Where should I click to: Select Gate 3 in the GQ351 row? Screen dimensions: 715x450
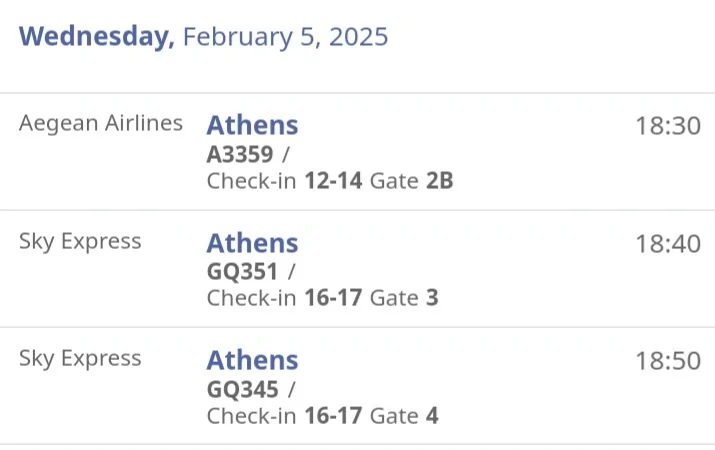click(x=404, y=298)
